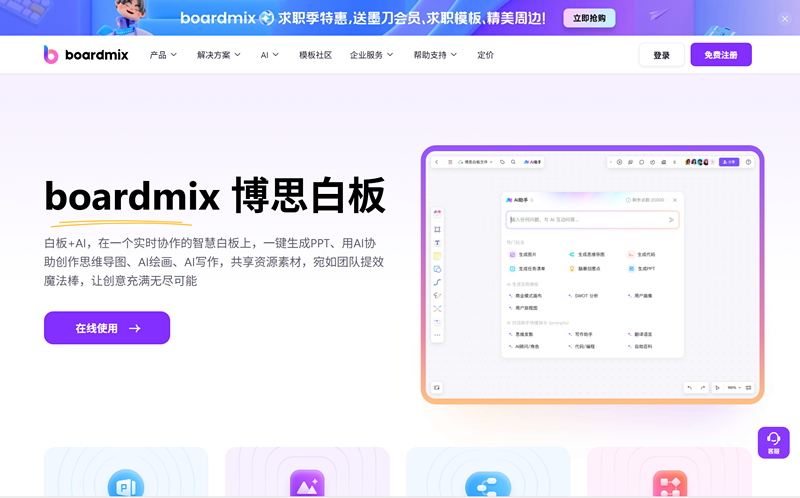Click the send arrow in the AI assistant input
Image resolution: width=800 pixels, height=498 pixels.
pos(671,219)
